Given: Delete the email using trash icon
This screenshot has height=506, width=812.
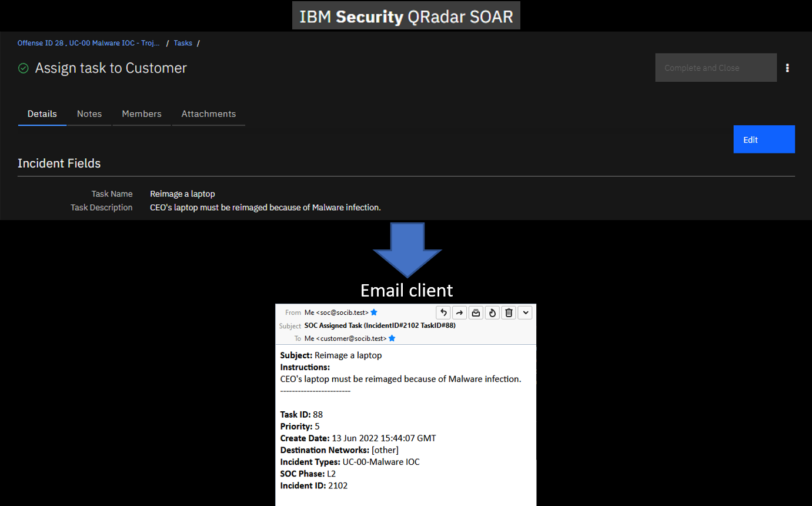Looking at the screenshot, I should point(509,312).
